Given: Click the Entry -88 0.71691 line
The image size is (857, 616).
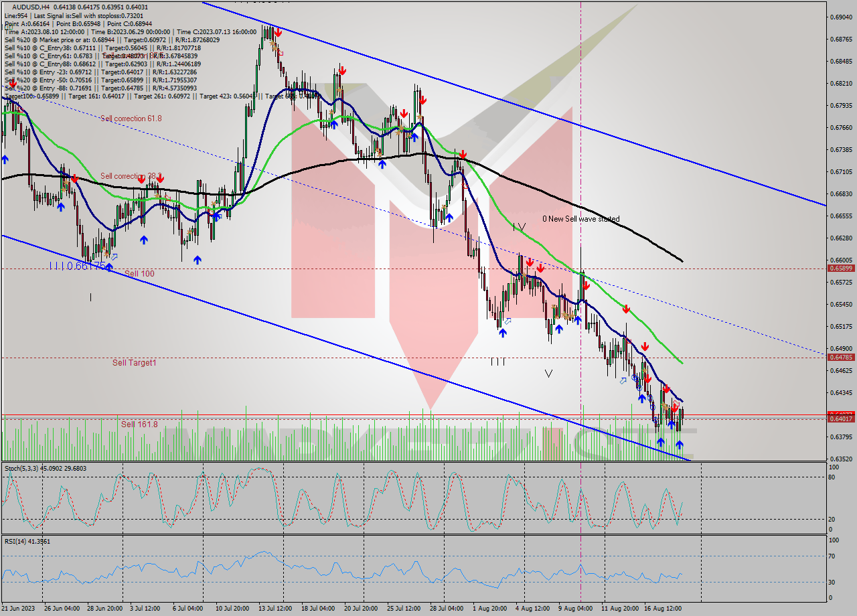Looking at the screenshot, I should 100,88.
